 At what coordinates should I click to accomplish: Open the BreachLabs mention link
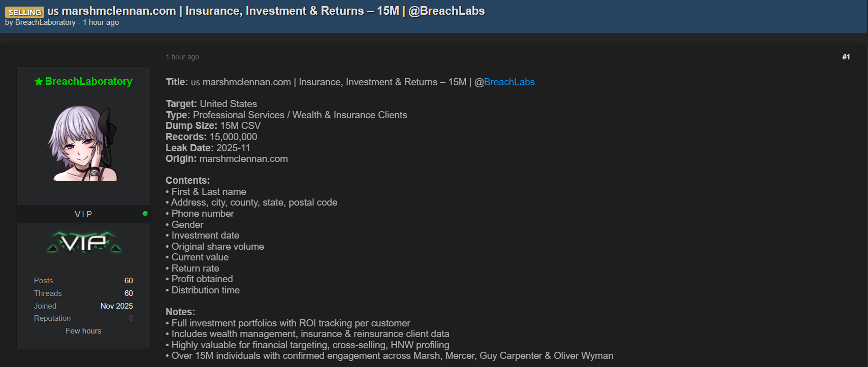pos(509,82)
